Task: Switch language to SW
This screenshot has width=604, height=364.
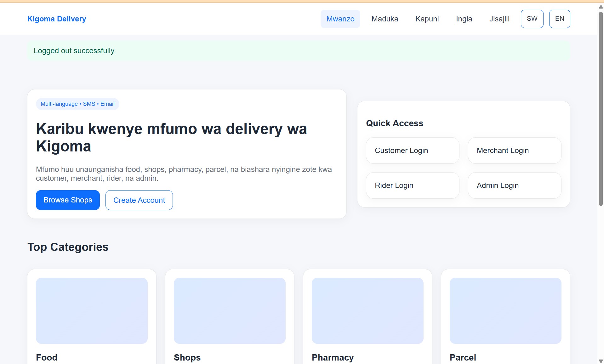Action: [532, 19]
